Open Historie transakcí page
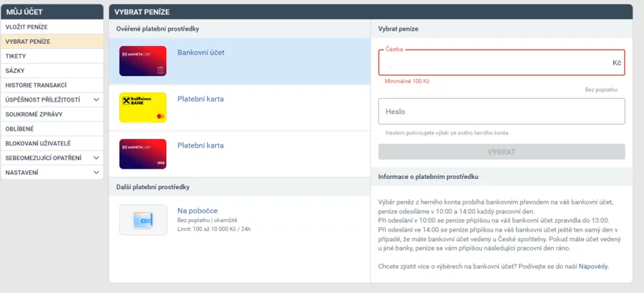The height and width of the screenshot is (293, 644). tap(52, 85)
